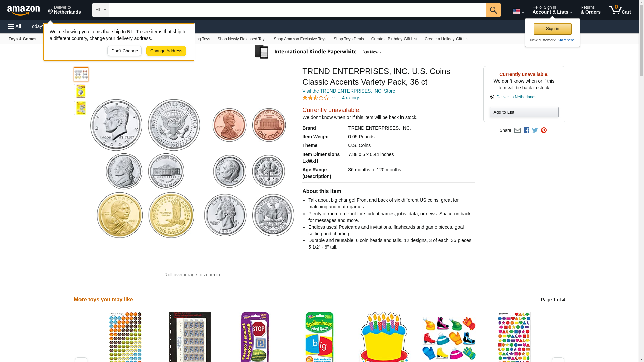Click the search magnifier button
This screenshot has width=644, height=362.
[493, 10]
